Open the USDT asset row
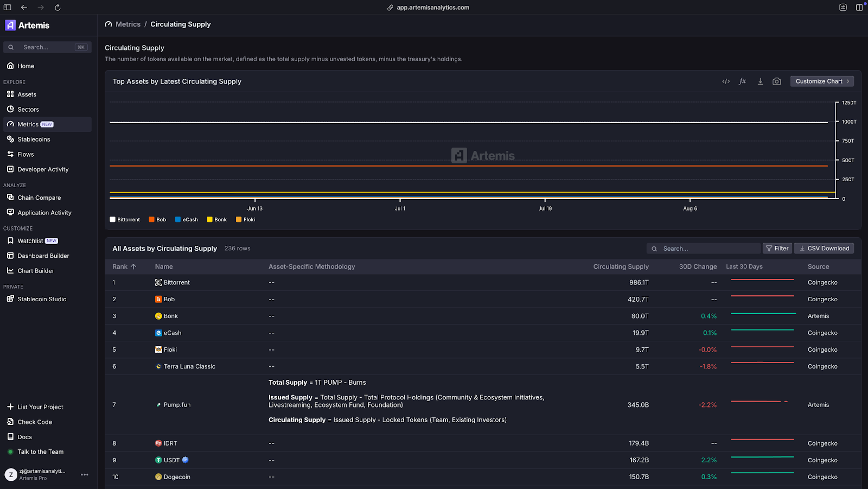Screen dimensions: 868x489 pyautogui.click(x=483, y=460)
